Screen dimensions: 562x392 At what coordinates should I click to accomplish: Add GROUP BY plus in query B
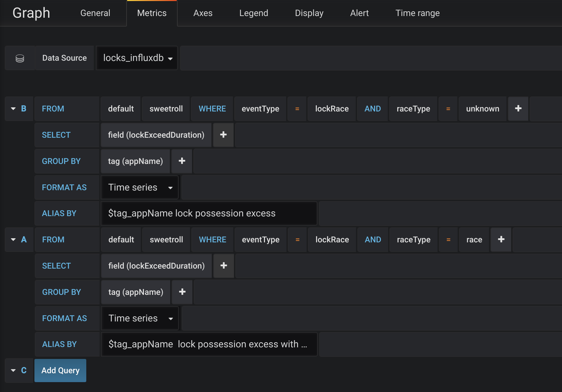pyautogui.click(x=182, y=161)
